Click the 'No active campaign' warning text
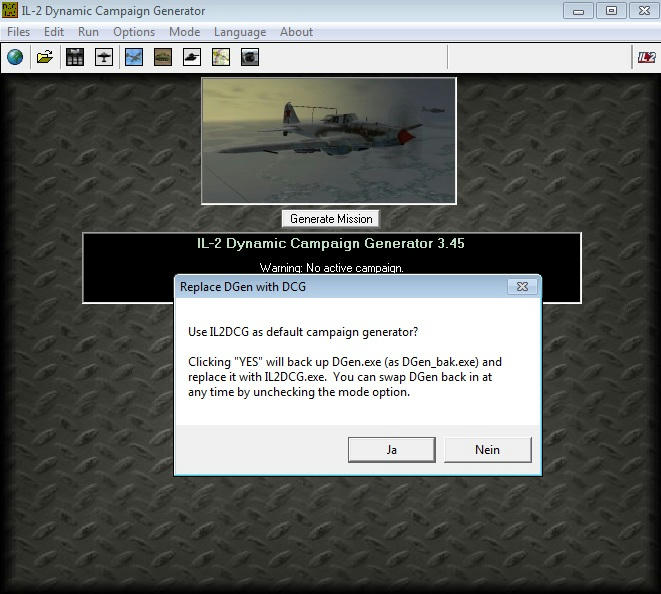Viewport: 661px width, 594px height. 331,268
